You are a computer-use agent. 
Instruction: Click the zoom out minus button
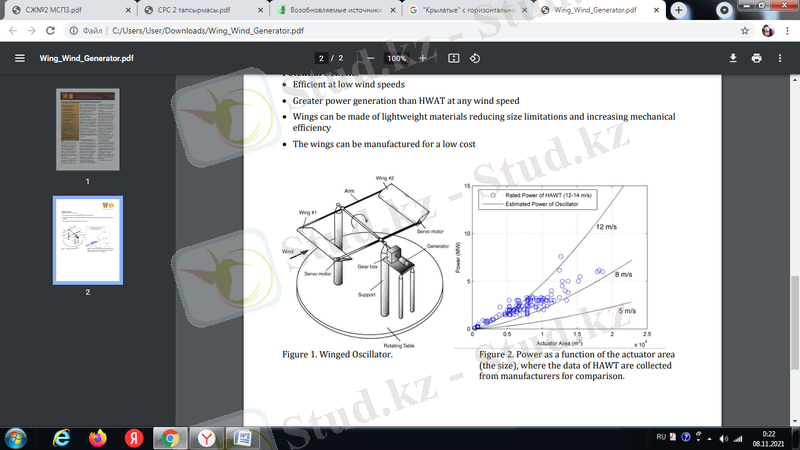click(x=371, y=58)
